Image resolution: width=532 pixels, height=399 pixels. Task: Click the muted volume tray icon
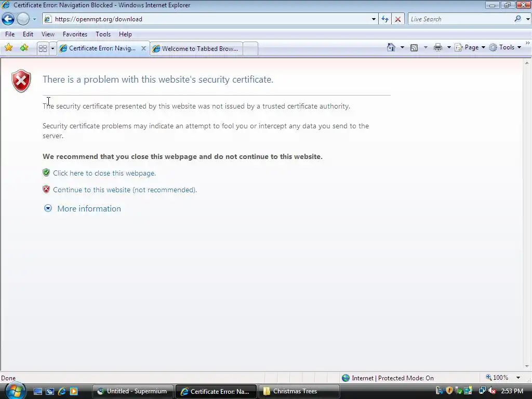coord(492,391)
